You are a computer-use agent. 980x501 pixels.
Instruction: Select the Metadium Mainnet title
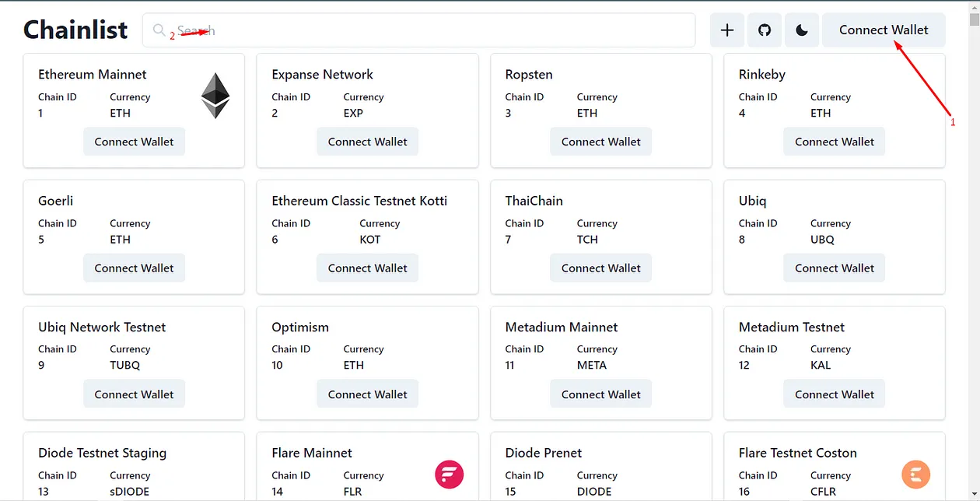(x=562, y=328)
